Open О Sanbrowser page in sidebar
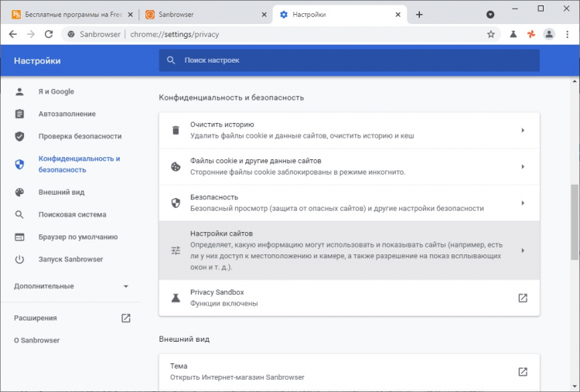The image size is (580, 392). (36, 340)
